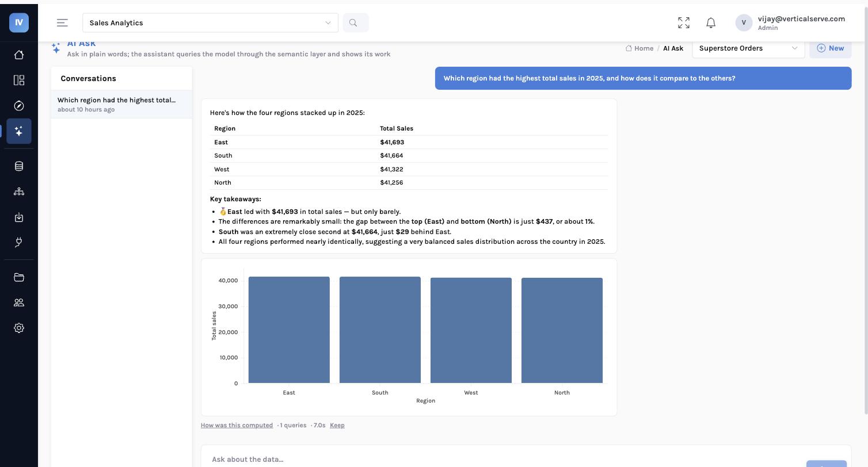Open the database icon in sidebar
Image resolution: width=868 pixels, height=467 pixels.
(x=19, y=166)
